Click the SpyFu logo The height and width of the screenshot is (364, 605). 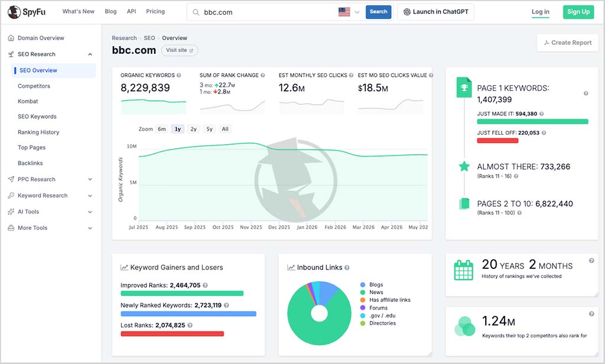point(27,12)
